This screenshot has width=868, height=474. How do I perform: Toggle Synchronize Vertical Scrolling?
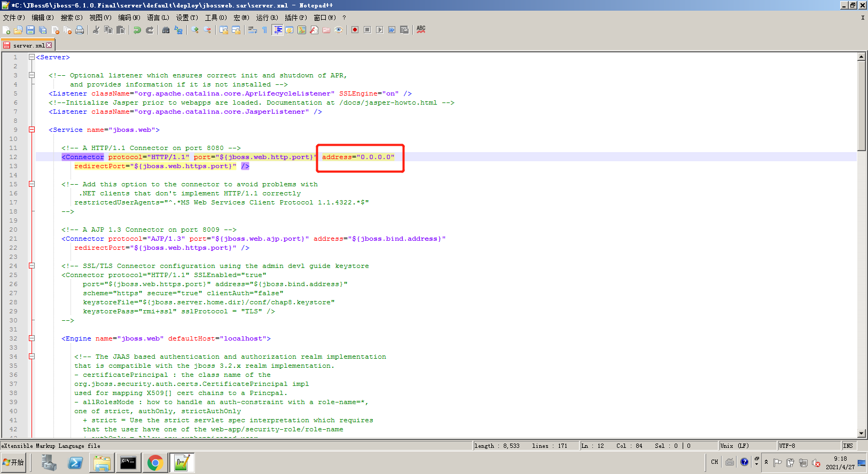tap(224, 30)
